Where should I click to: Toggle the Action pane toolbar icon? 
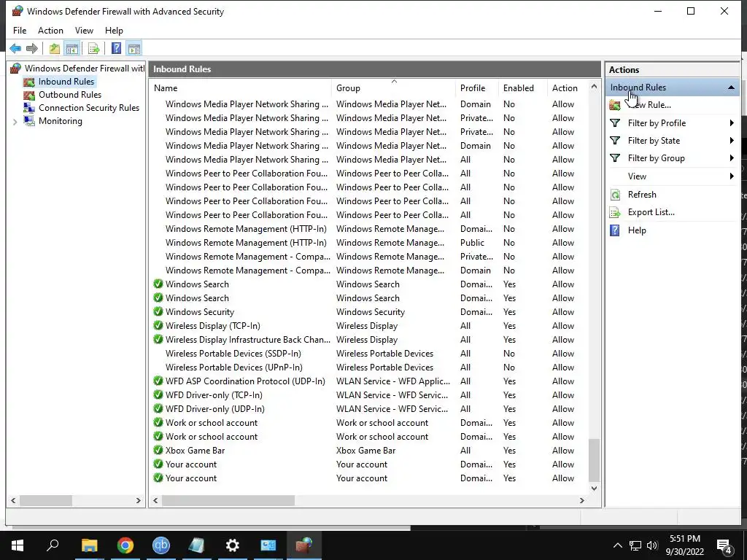click(x=134, y=48)
